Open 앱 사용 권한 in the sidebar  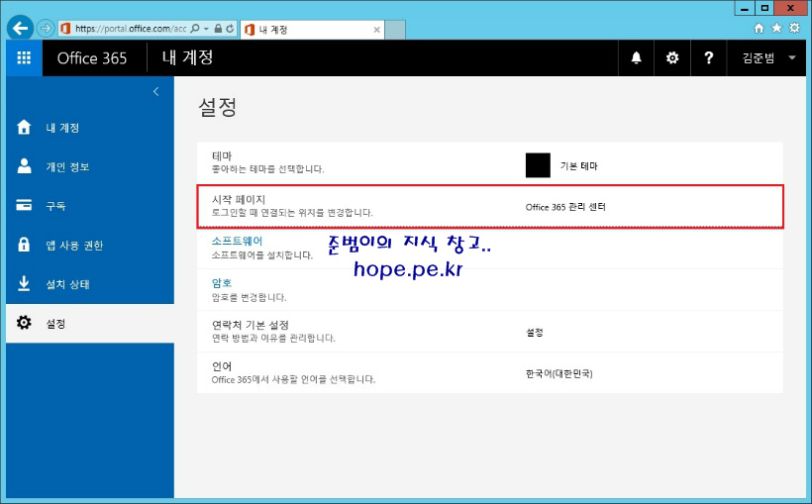90,245
